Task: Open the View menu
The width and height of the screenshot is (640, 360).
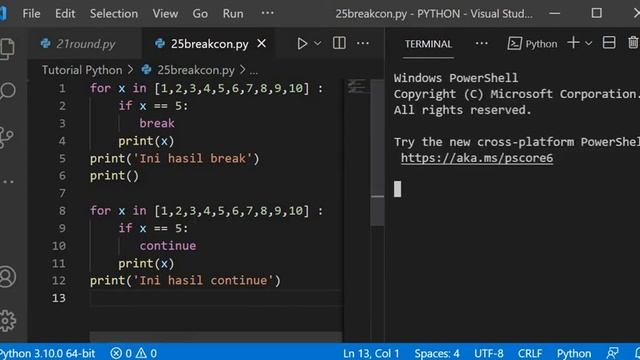Action: [x=165, y=13]
